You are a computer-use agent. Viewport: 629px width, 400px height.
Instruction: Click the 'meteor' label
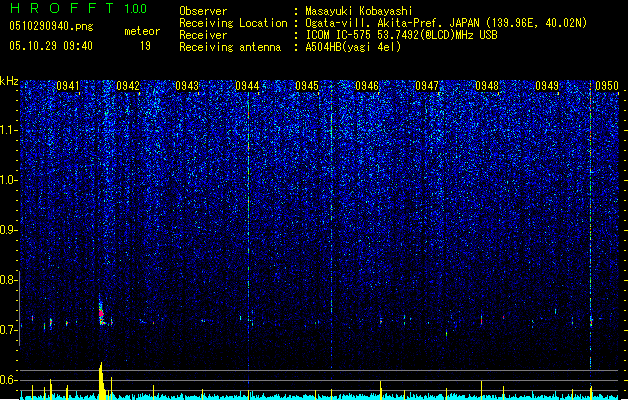tap(142, 31)
